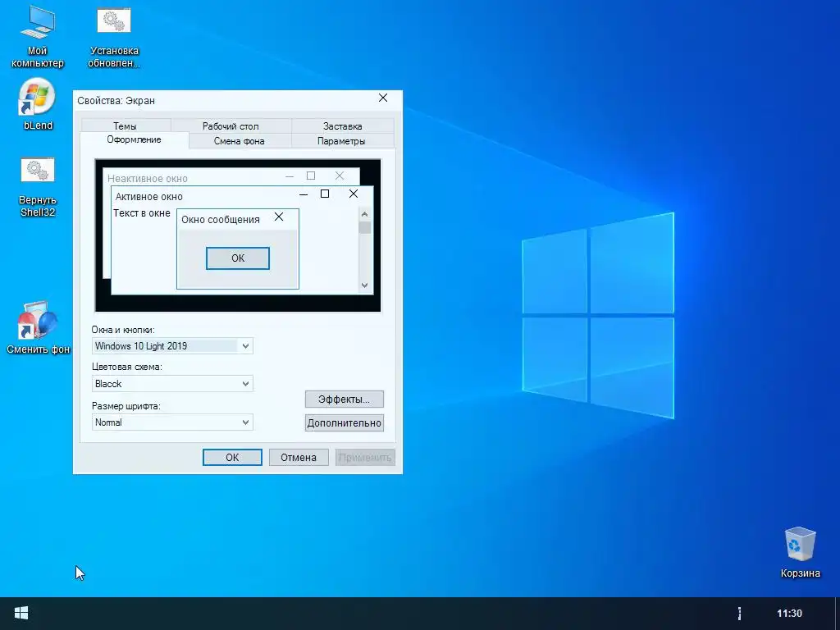Click OK in the preview message box
The width and height of the screenshot is (840, 630).
(237, 258)
